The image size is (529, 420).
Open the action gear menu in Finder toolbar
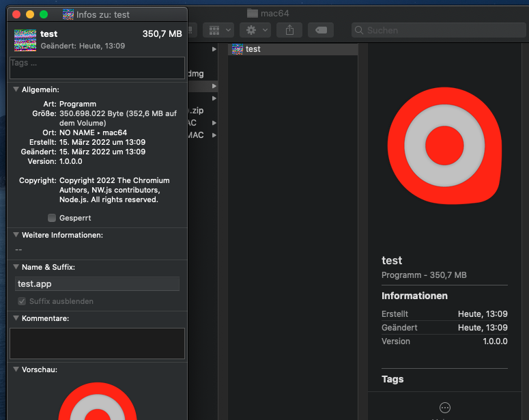pos(255,30)
